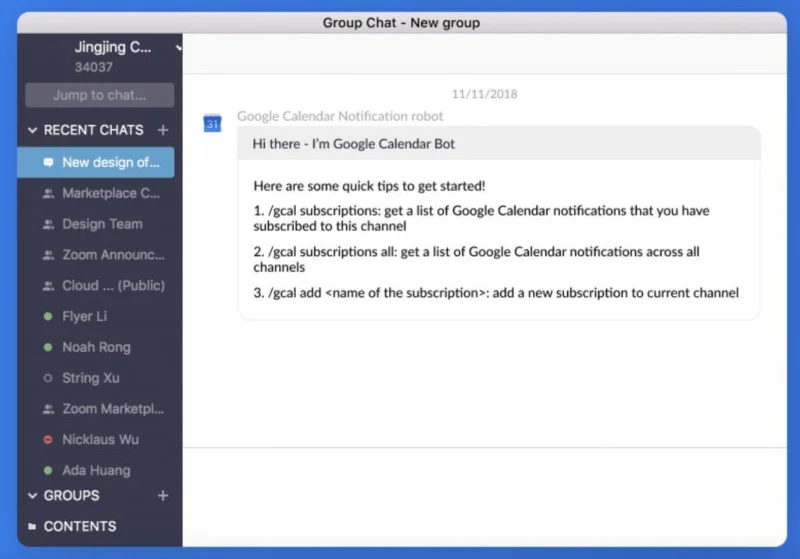This screenshot has width=800, height=559.
Task: Collapse the RECENT CHATS section chevron
Action: (33, 130)
